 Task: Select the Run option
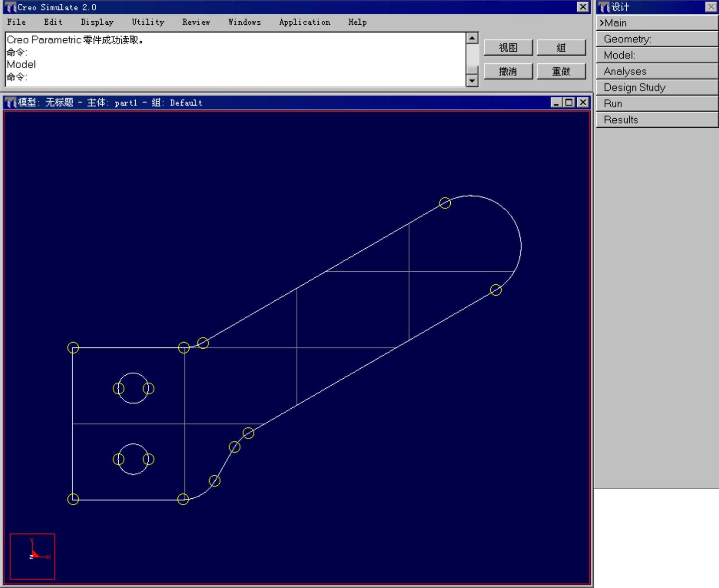coord(657,104)
